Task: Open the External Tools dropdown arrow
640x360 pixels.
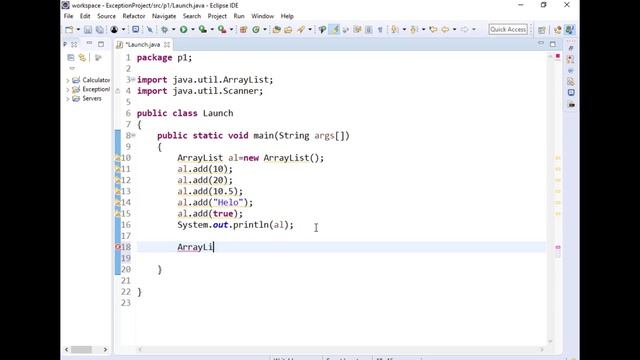Action: click(x=231, y=29)
